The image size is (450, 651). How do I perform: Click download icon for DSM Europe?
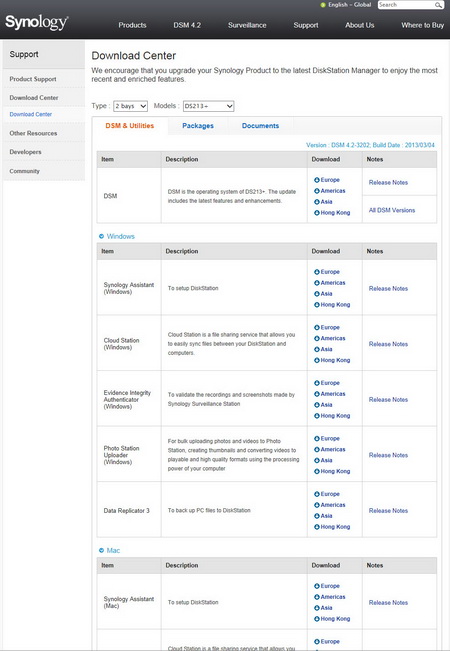(x=317, y=180)
